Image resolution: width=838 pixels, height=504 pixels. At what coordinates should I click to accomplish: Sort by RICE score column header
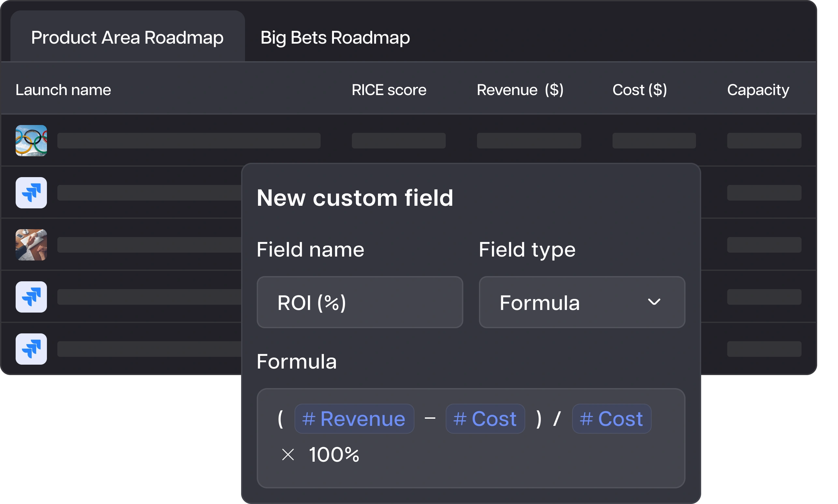389,90
